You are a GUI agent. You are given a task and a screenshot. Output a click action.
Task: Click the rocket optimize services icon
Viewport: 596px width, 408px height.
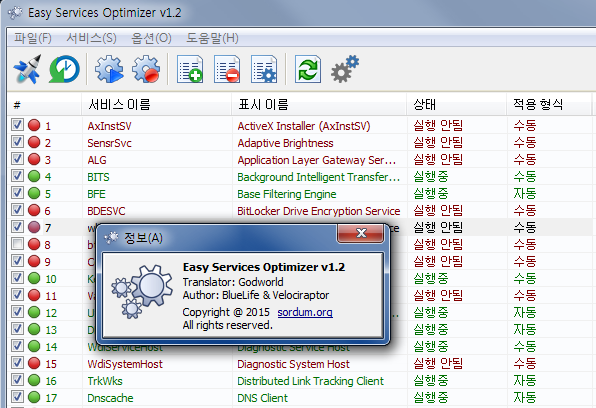coord(27,69)
